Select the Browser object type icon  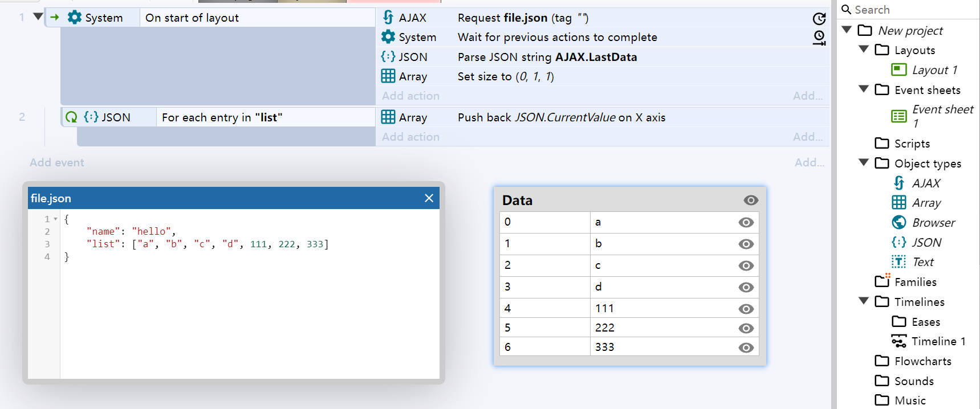coord(899,222)
